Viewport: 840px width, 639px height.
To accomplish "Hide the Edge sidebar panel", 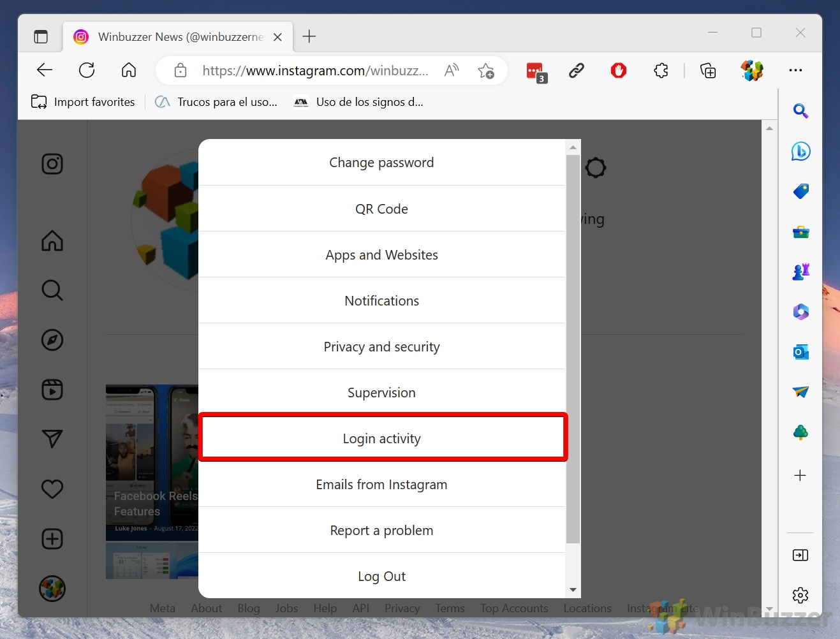I will click(x=800, y=555).
